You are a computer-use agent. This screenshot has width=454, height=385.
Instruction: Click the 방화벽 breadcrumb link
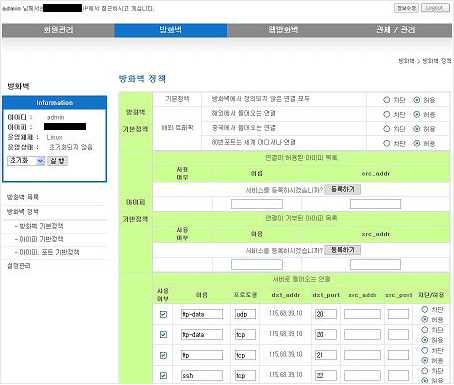coord(406,61)
